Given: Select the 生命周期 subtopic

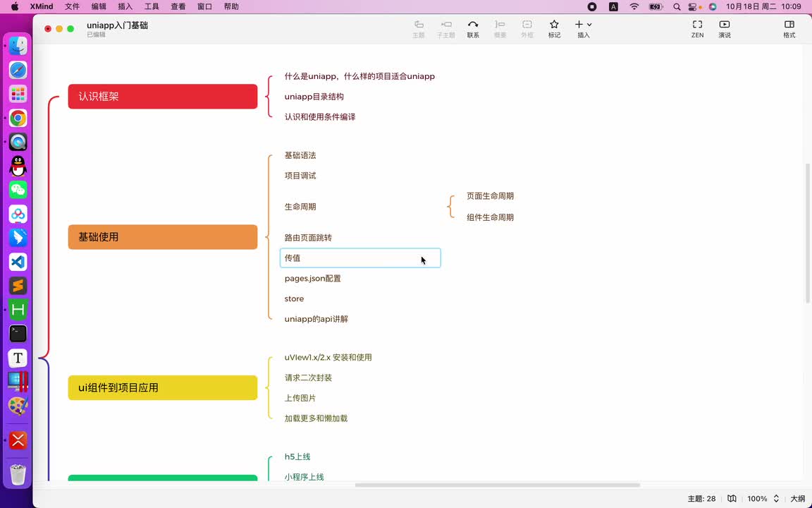Looking at the screenshot, I should pos(300,207).
